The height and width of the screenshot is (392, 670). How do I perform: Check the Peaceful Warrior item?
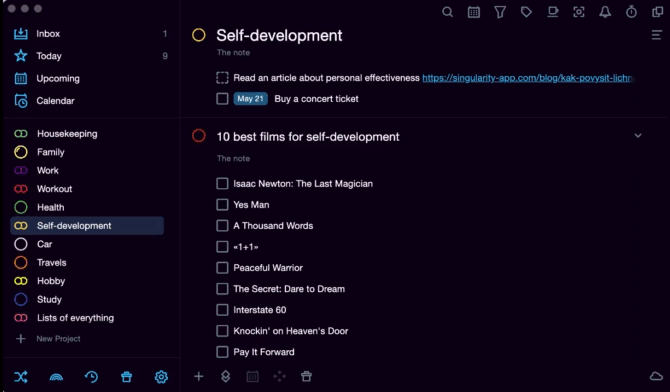tap(222, 268)
